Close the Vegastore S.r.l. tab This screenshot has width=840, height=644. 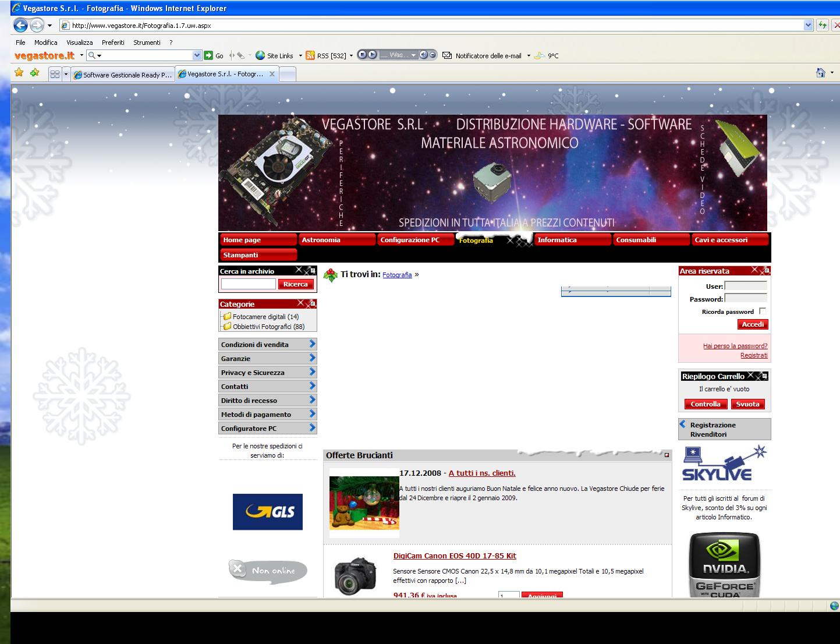point(272,74)
